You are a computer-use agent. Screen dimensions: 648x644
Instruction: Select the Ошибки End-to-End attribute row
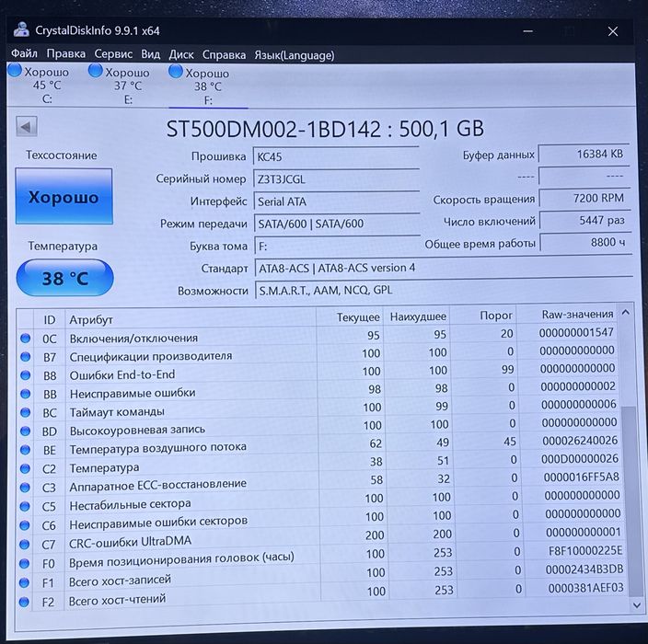318,373
